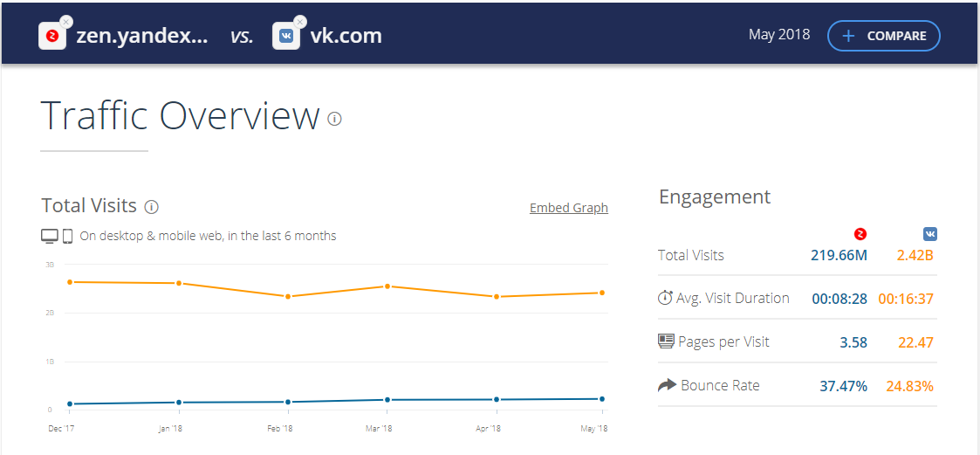Viewport: 980px width, 455px height.
Task: Click the Zen icon in Engagement column header
Action: (860, 234)
